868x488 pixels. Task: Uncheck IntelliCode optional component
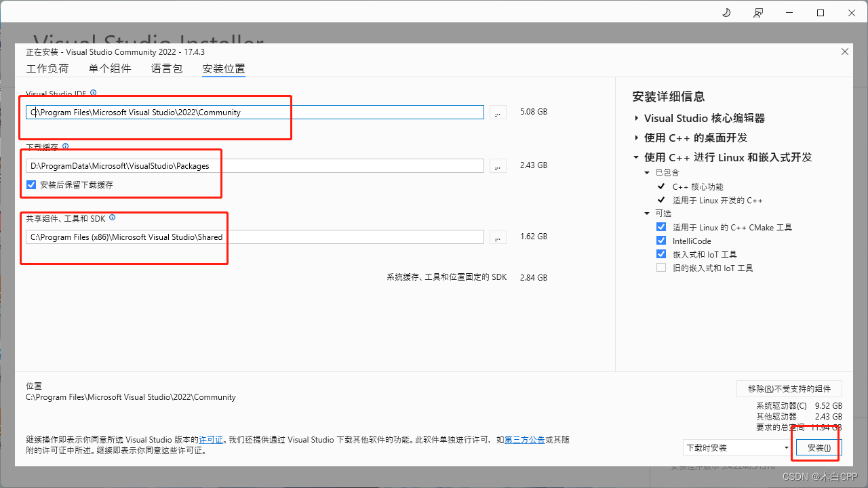pyautogui.click(x=661, y=241)
